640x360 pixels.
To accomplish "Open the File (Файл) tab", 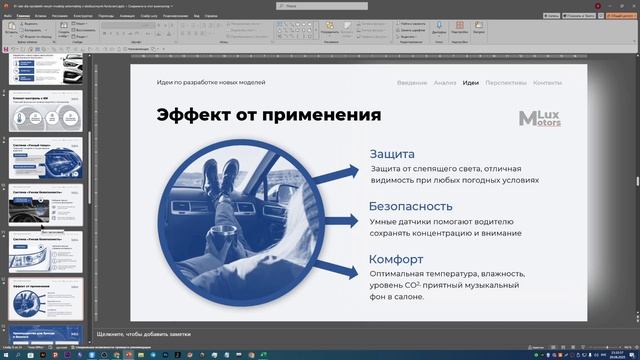I will (x=7, y=16).
